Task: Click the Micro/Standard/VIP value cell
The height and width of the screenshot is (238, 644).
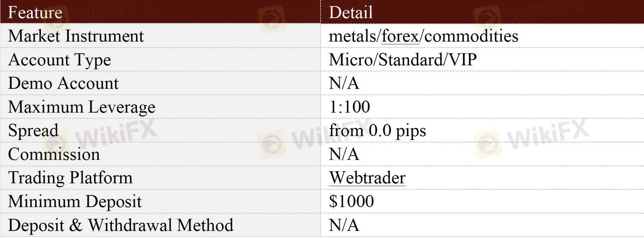Action: 403,60
